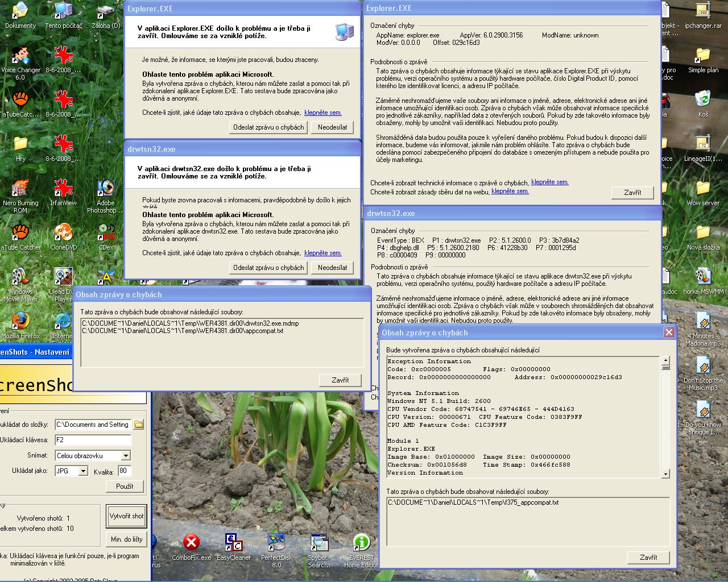Select the Tento počítač desktop icon

point(63,15)
